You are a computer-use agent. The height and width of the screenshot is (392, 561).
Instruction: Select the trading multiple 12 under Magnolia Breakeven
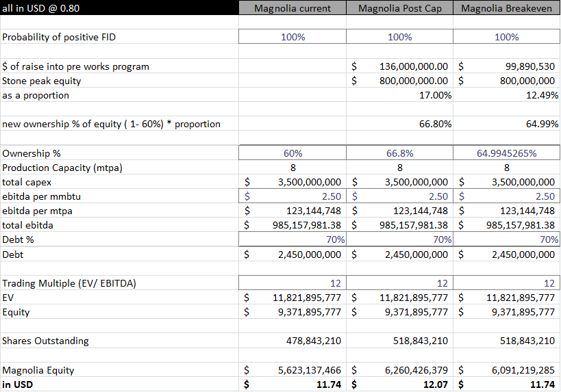coord(507,283)
